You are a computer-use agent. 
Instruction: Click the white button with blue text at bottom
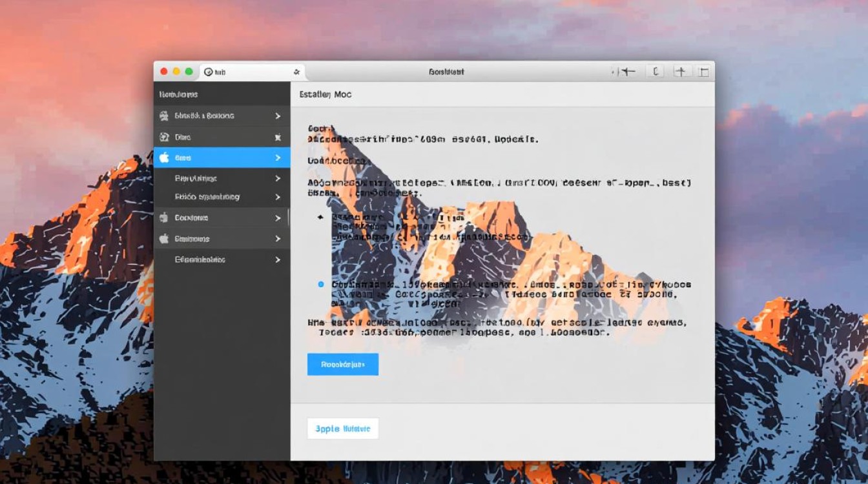tap(343, 429)
